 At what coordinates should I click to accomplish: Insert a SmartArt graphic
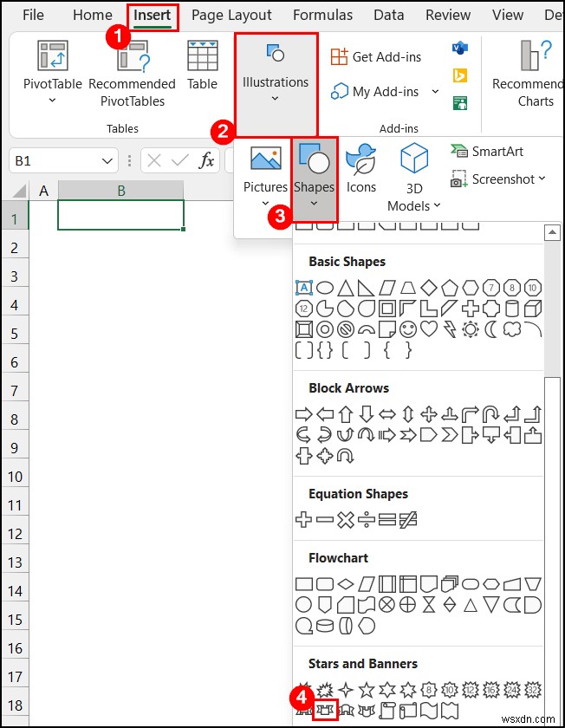486,152
